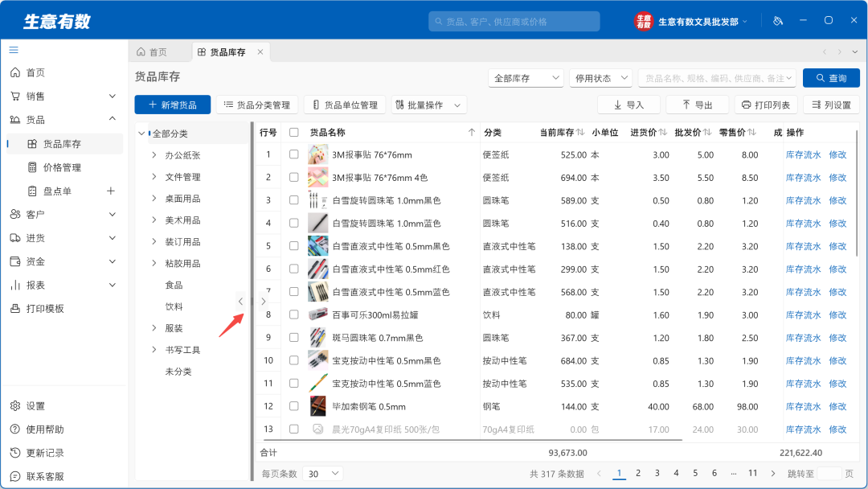
Task: Click the 打印列表 button
Action: click(x=766, y=105)
